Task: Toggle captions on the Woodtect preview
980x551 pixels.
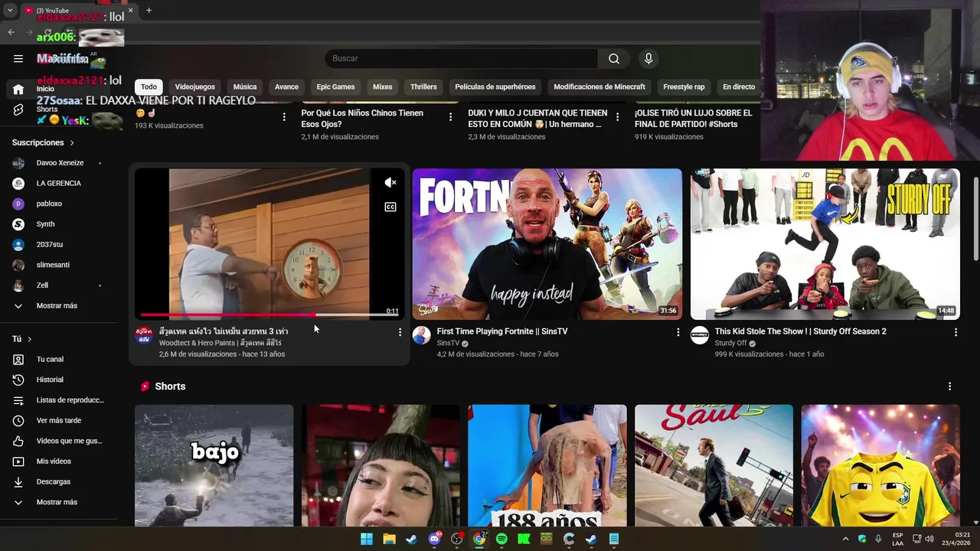Action: 390,207
